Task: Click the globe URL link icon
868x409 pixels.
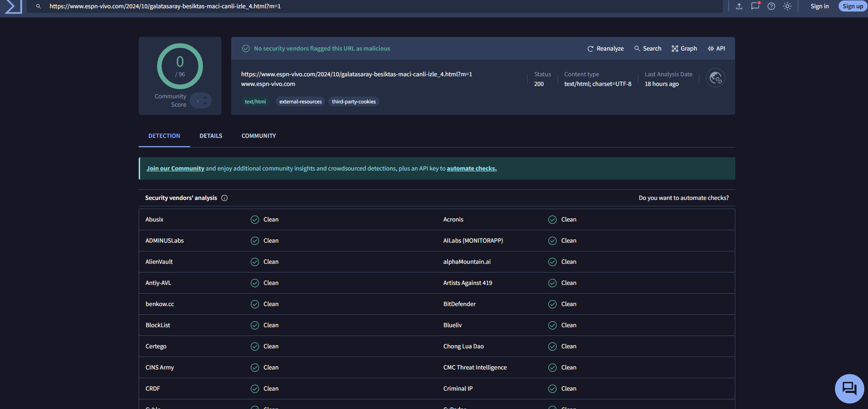Action: pyautogui.click(x=715, y=78)
